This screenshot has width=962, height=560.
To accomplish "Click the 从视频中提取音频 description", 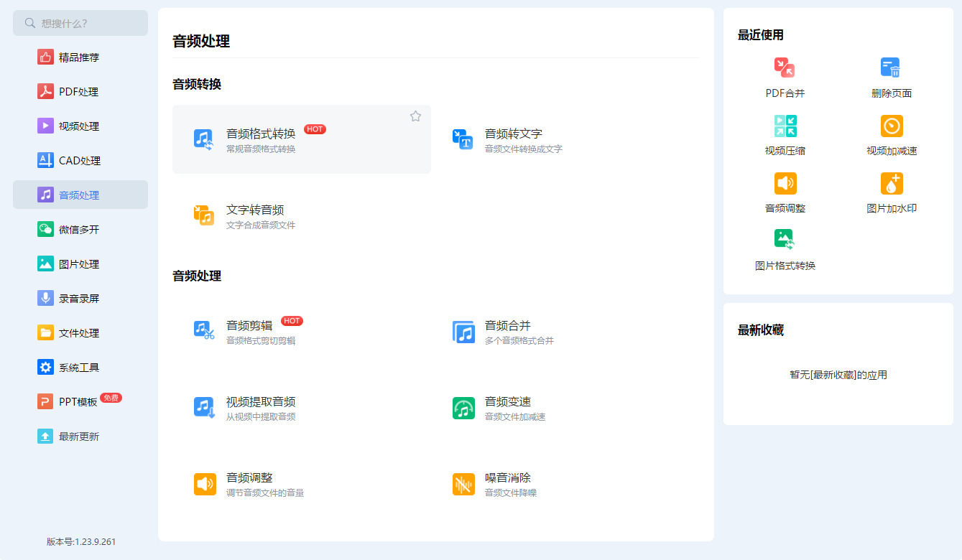I will click(x=261, y=417).
